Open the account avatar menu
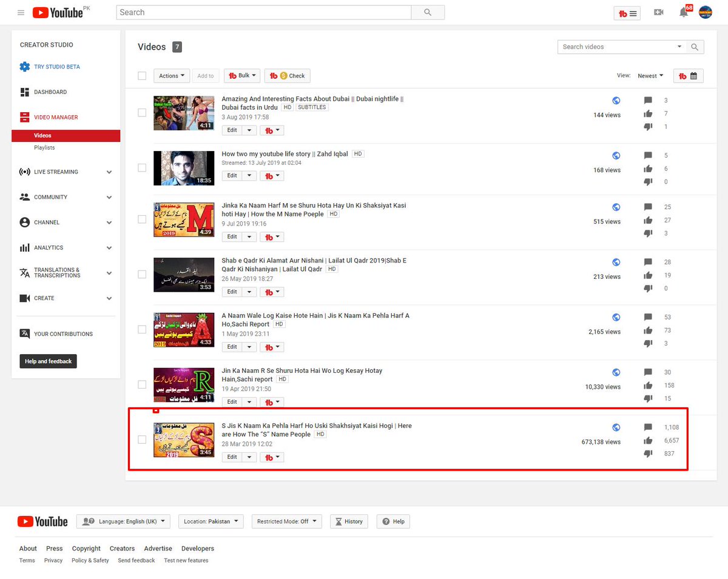 (x=706, y=12)
